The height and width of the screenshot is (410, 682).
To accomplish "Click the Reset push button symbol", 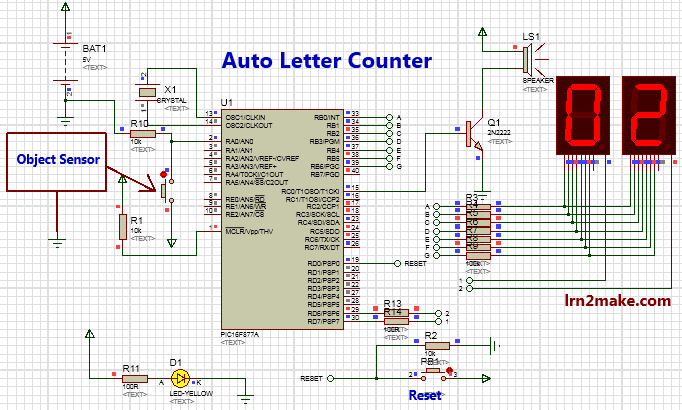I will pyautogui.click(x=433, y=374).
